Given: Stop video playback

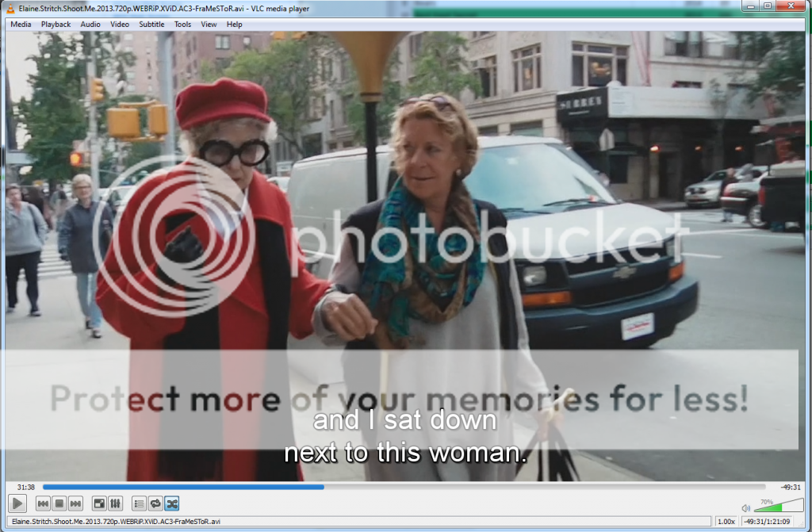Looking at the screenshot, I should (59, 503).
